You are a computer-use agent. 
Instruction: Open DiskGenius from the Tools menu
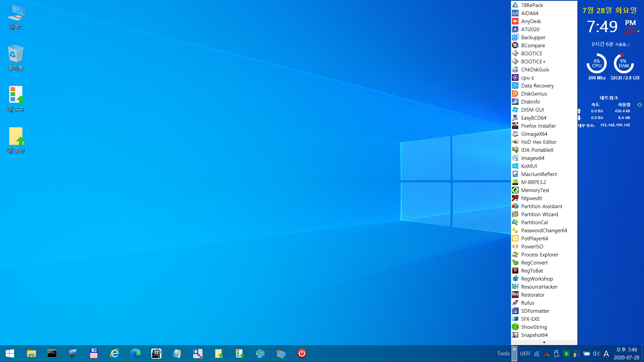[544, 94]
